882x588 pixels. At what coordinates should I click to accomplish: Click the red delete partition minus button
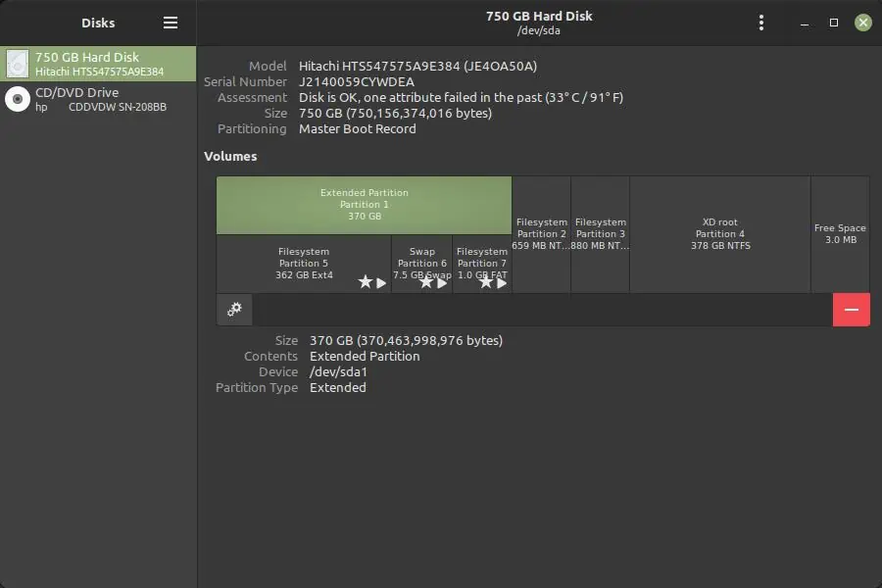(851, 310)
